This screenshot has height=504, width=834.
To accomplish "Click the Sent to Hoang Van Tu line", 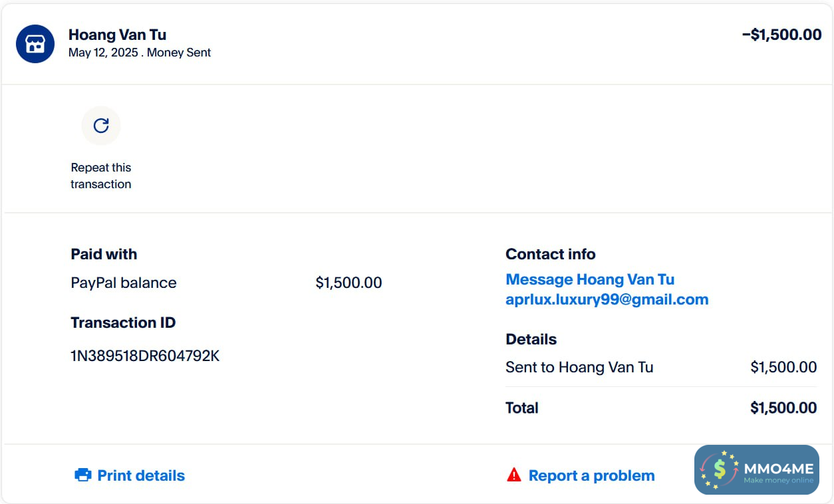I will (x=579, y=367).
